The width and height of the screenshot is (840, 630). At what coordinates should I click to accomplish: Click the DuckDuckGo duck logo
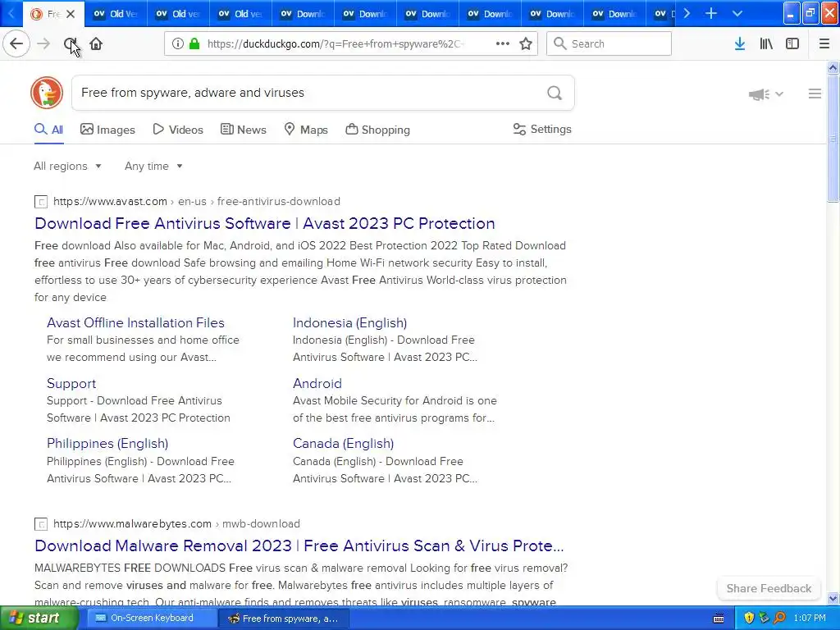click(x=47, y=93)
